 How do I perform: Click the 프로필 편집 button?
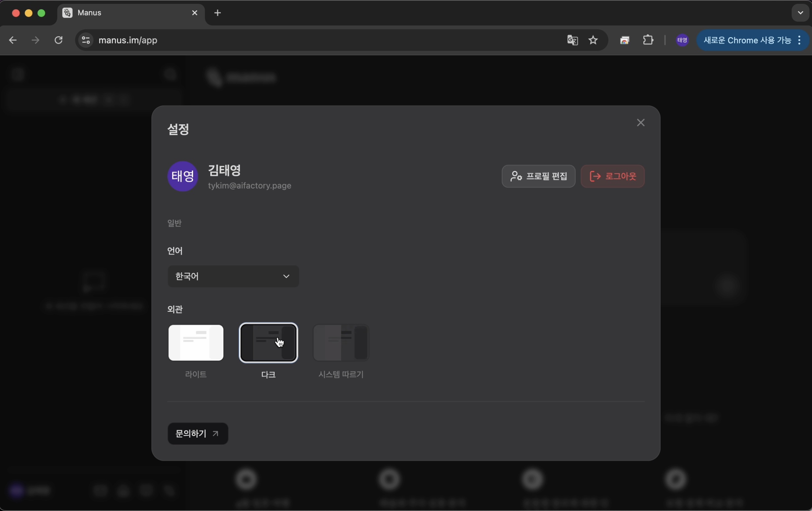click(538, 176)
